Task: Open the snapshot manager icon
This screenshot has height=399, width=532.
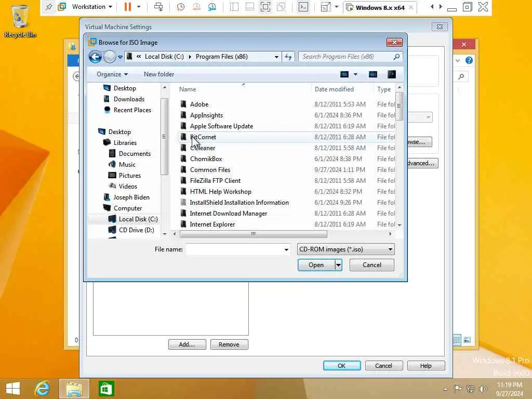Action: (212, 7)
